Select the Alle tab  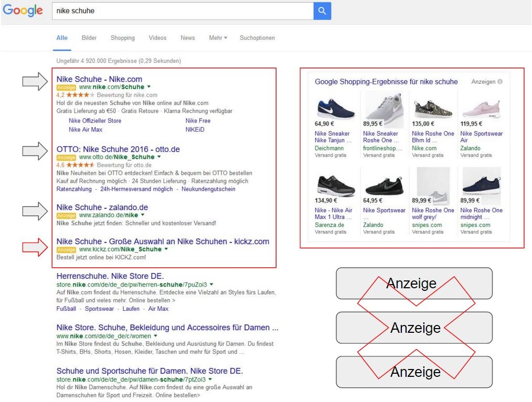[x=62, y=38]
